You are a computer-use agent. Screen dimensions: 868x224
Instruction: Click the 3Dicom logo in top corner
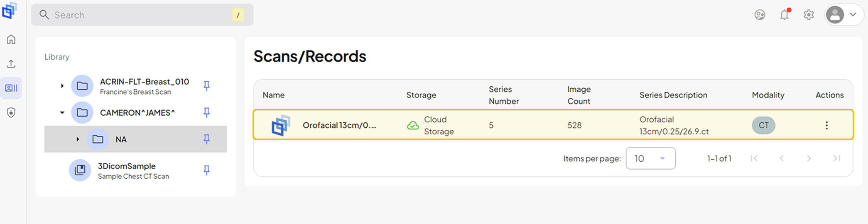click(x=10, y=10)
